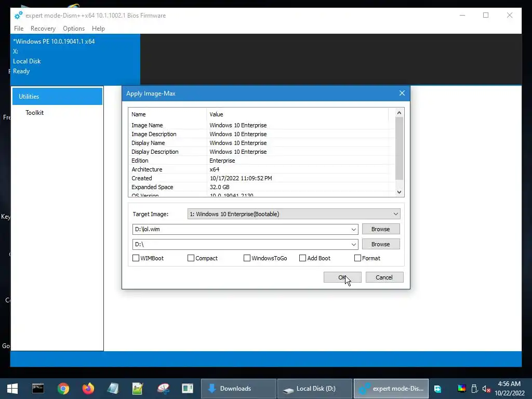Browse for the lol.wim source file
This screenshot has width=532, height=399.
coord(381,229)
